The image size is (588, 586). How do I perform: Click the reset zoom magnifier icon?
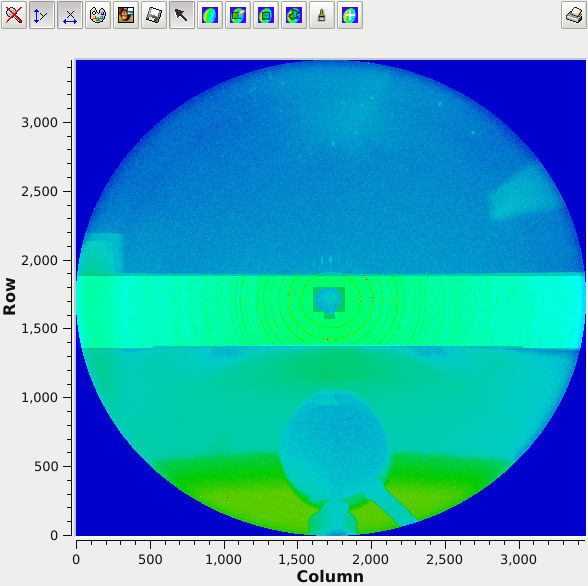[x=14, y=15]
